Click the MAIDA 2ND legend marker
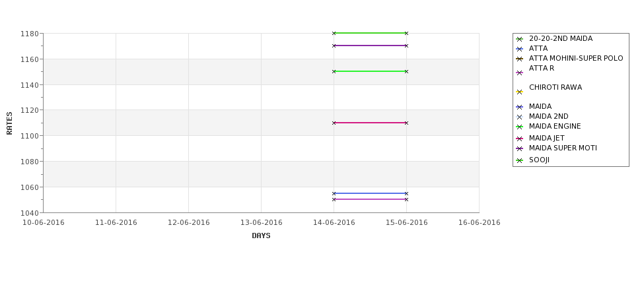 [519, 117]
